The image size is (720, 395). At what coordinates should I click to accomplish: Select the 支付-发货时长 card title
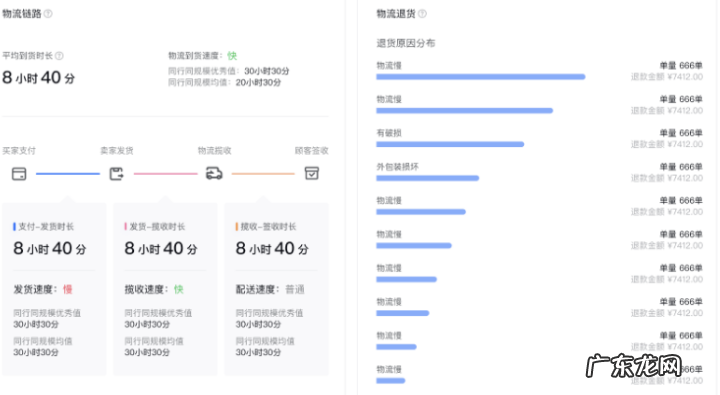point(46,226)
